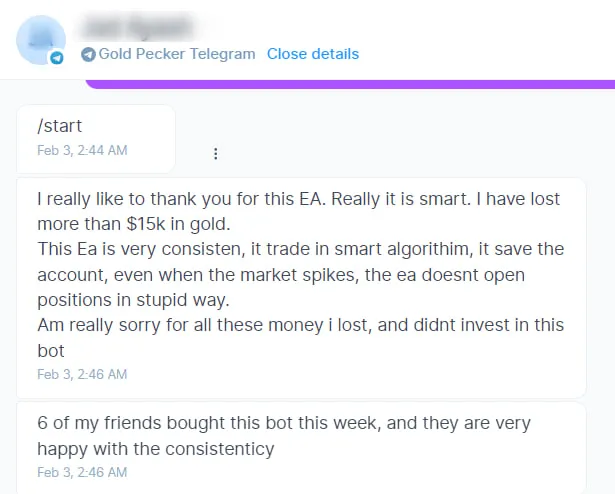This screenshot has height=494, width=615.
Task: Click the timestamp below the friends message
Action: (82, 472)
